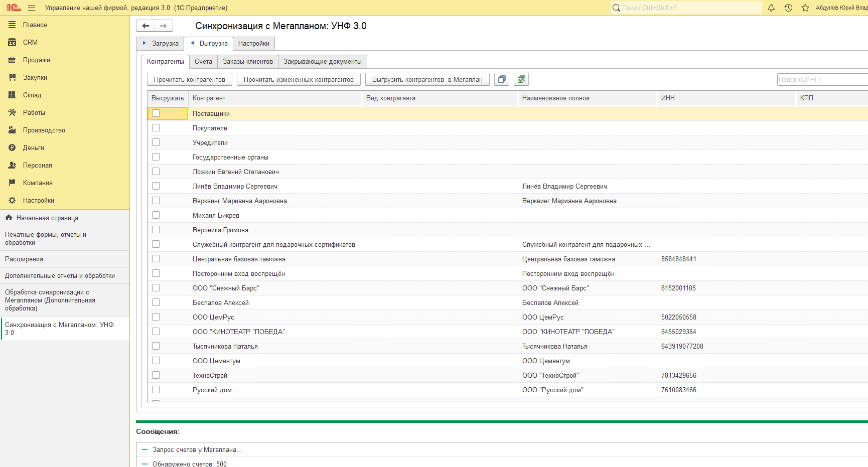Click the notifications bell icon
The height and width of the screenshot is (467, 868).
771,8
